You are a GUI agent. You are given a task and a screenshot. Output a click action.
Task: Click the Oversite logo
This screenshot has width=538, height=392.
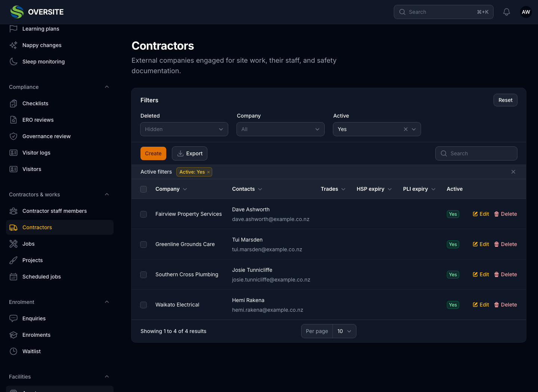tap(37, 12)
